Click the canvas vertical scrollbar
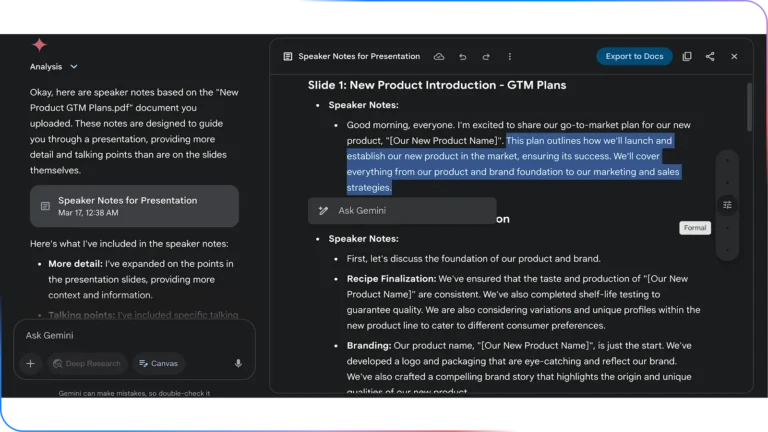Viewport: 768px width, 432px height. coord(749,108)
